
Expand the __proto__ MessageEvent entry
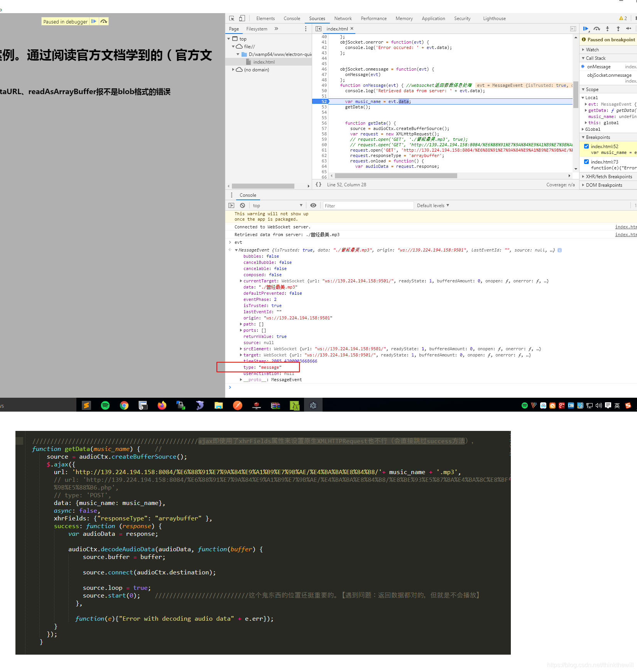(241, 380)
